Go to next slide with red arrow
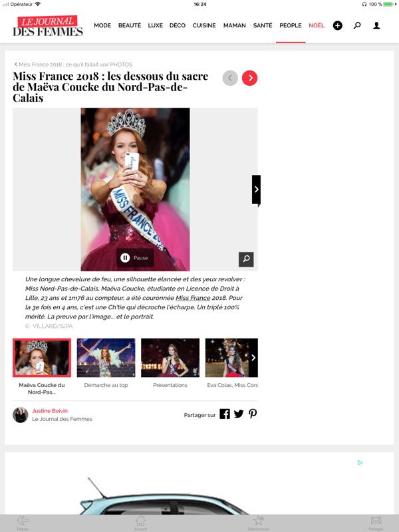Screen dimensions: 399x532 point(250,78)
